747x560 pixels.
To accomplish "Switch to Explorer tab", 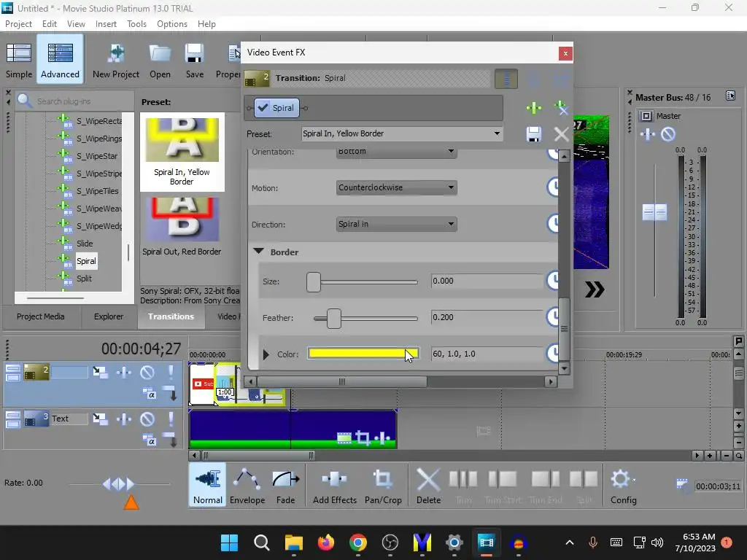I will [109, 316].
